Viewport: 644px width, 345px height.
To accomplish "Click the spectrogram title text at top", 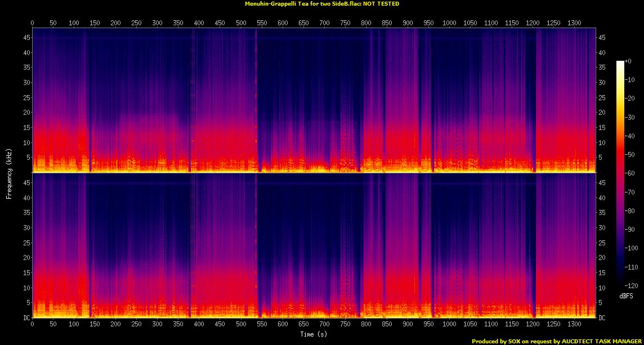I will 322,3.
